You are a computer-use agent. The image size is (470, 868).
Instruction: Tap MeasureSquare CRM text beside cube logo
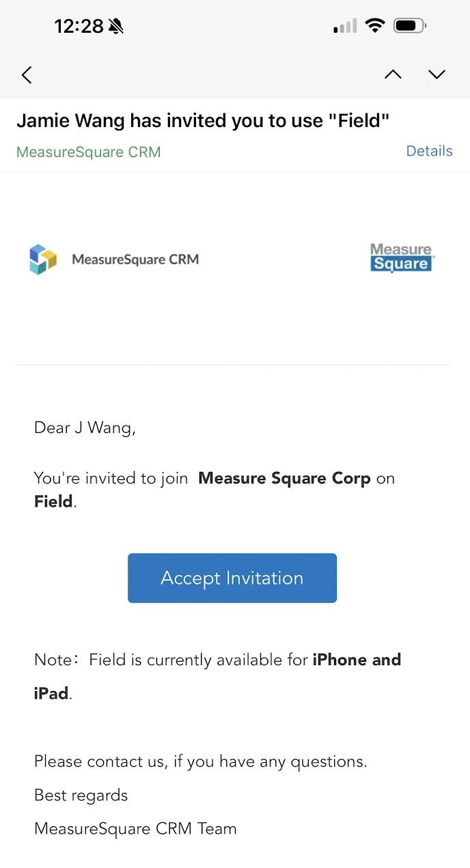pos(135,260)
